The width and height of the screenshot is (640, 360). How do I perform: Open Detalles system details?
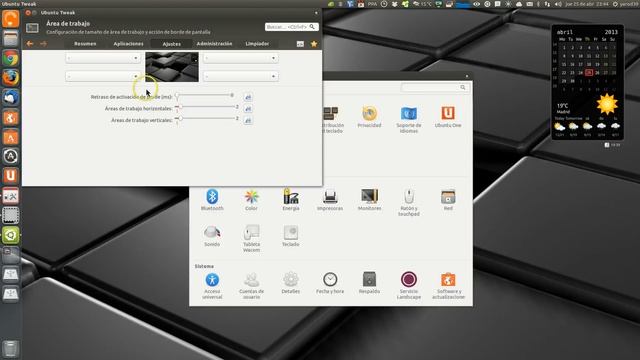(291, 280)
